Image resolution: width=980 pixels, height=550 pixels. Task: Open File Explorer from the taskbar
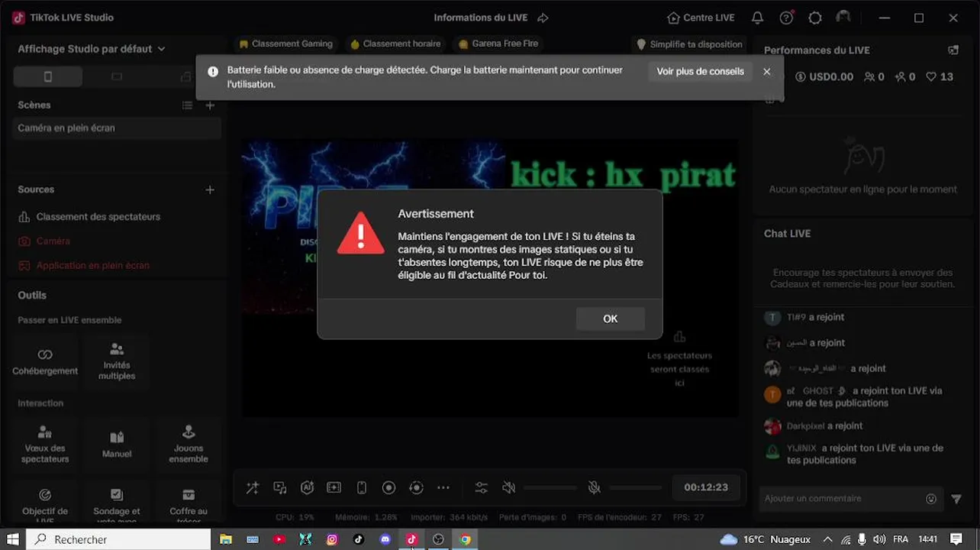click(226, 539)
